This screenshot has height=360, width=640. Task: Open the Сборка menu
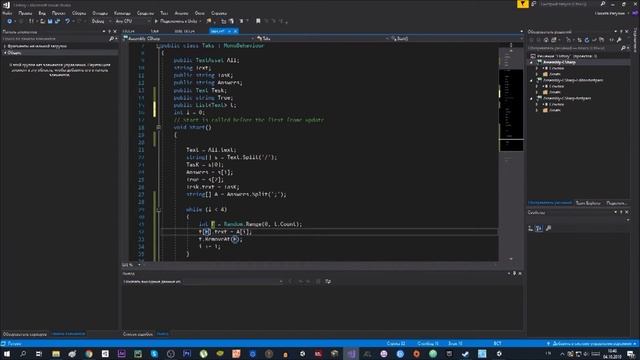[x=79, y=13]
